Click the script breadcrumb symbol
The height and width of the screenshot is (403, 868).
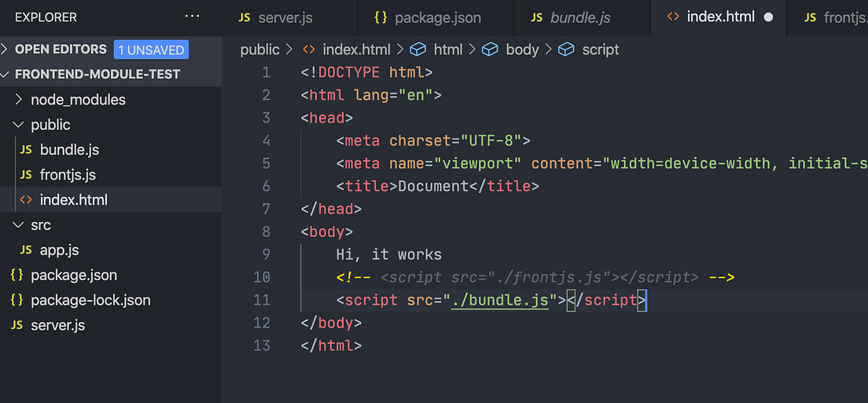point(601,50)
